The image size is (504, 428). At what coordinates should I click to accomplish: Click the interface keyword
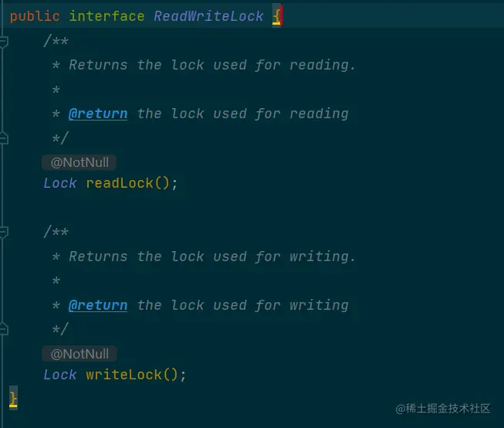click(x=107, y=16)
